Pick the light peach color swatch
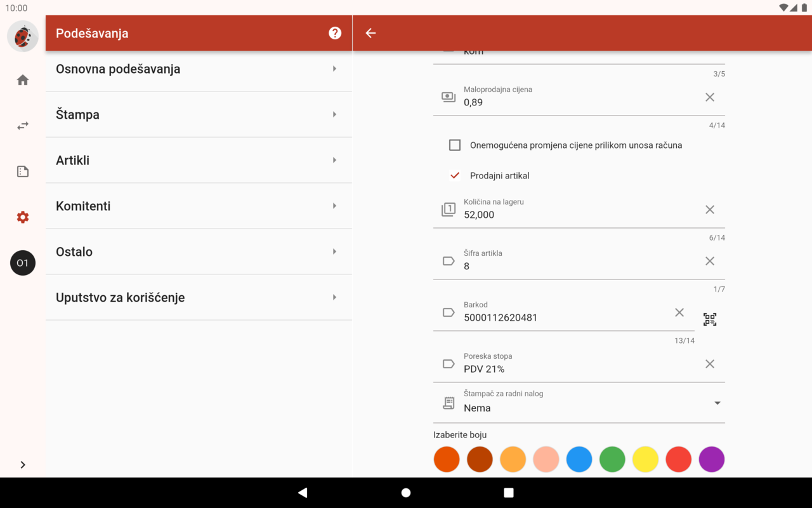This screenshot has height=508, width=812. (546, 459)
